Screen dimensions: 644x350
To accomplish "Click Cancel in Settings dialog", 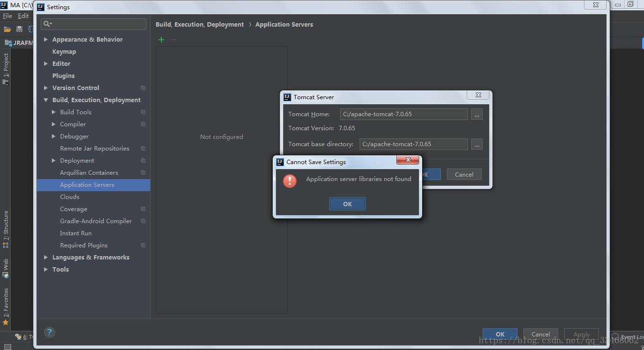I will (540, 334).
